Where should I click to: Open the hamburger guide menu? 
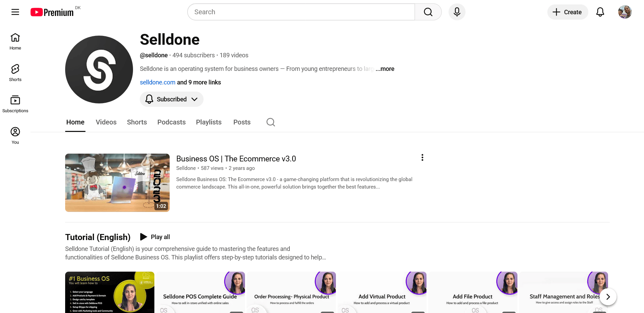tap(15, 12)
